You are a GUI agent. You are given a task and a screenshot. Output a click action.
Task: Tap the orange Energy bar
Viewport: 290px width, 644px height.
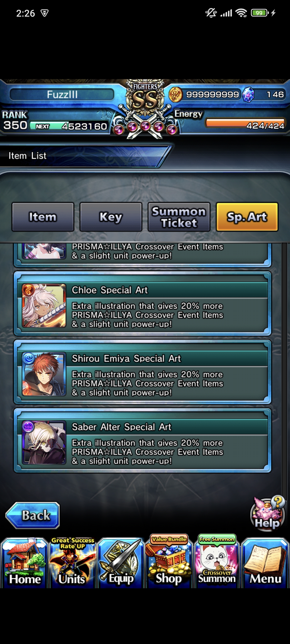245,123
